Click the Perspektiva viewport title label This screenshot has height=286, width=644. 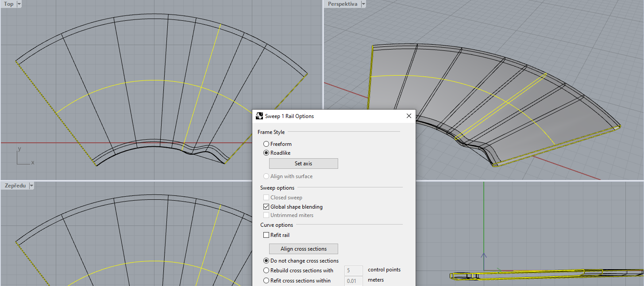tap(343, 4)
